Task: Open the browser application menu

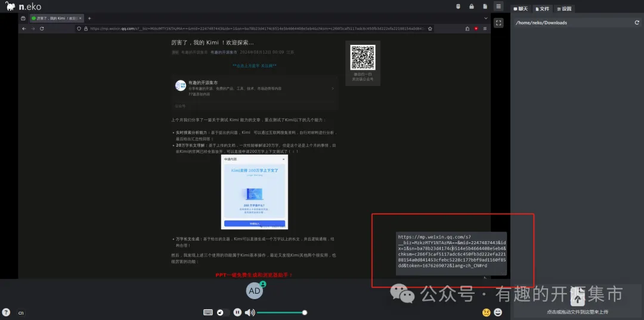Action: coord(485,29)
